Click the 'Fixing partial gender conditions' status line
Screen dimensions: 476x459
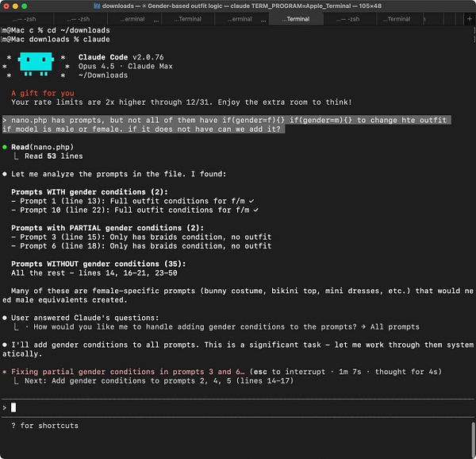pyautogui.click(x=222, y=372)
